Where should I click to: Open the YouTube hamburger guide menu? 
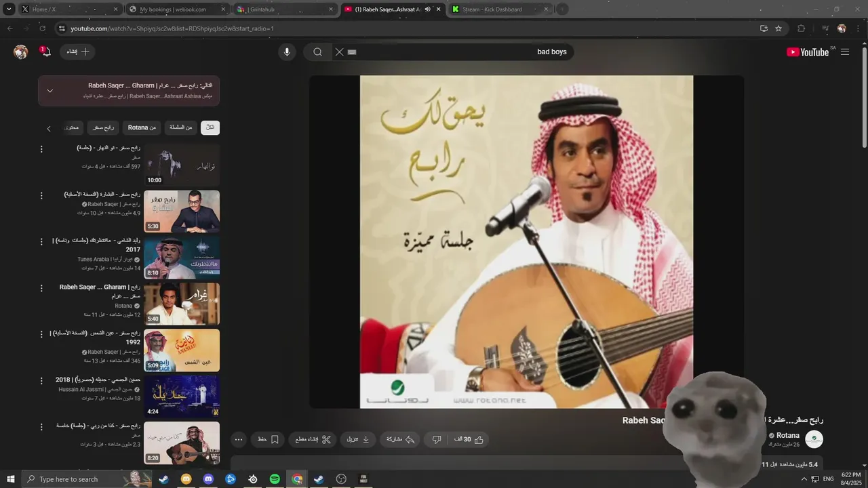click(x=845, y=52)
